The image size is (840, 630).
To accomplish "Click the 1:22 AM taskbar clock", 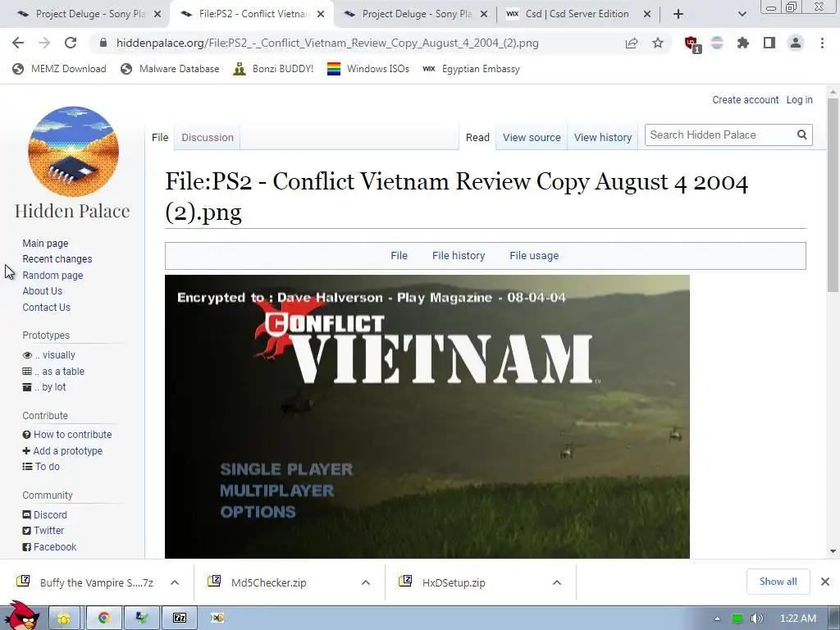I will point(797,619).
